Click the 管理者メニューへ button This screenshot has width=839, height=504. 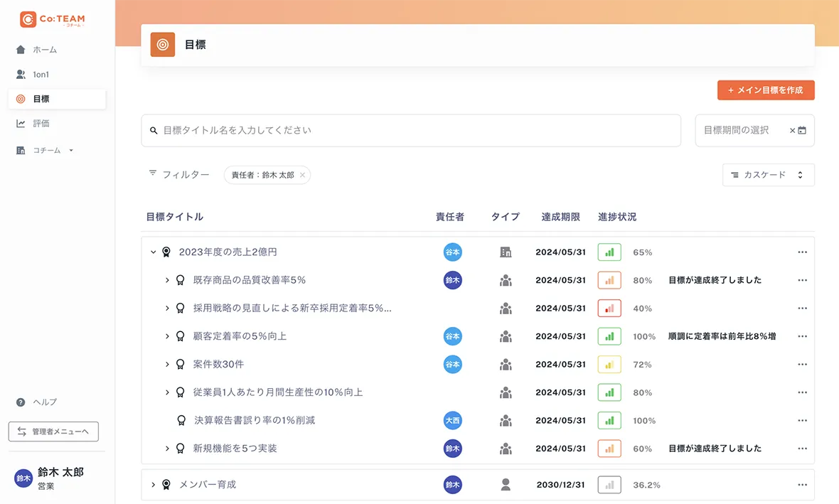53,431
